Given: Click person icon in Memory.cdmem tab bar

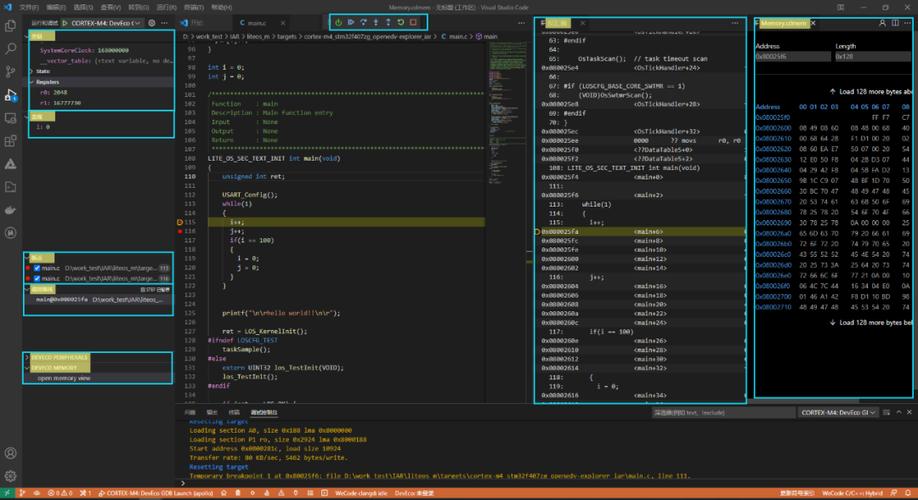Looking at the screenshot, I should [882, 23].
